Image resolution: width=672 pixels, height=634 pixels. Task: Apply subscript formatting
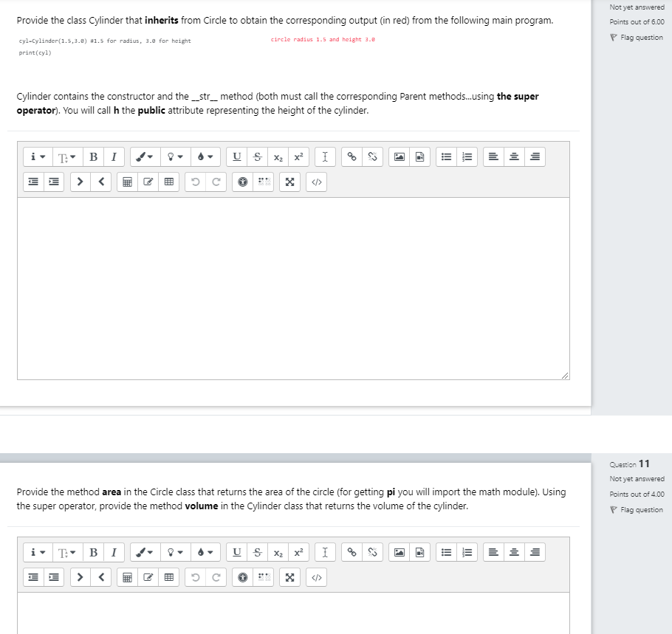278,157
